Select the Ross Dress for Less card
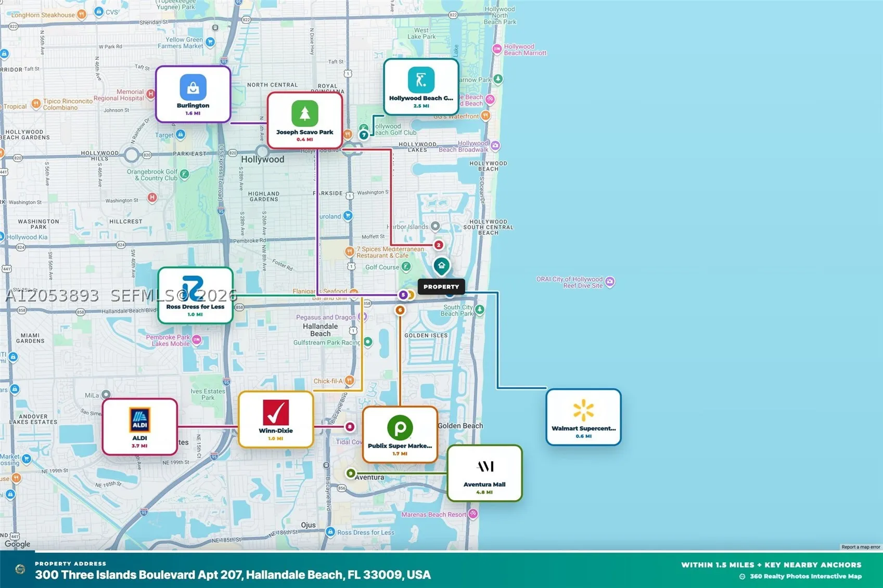 [195, 295]
